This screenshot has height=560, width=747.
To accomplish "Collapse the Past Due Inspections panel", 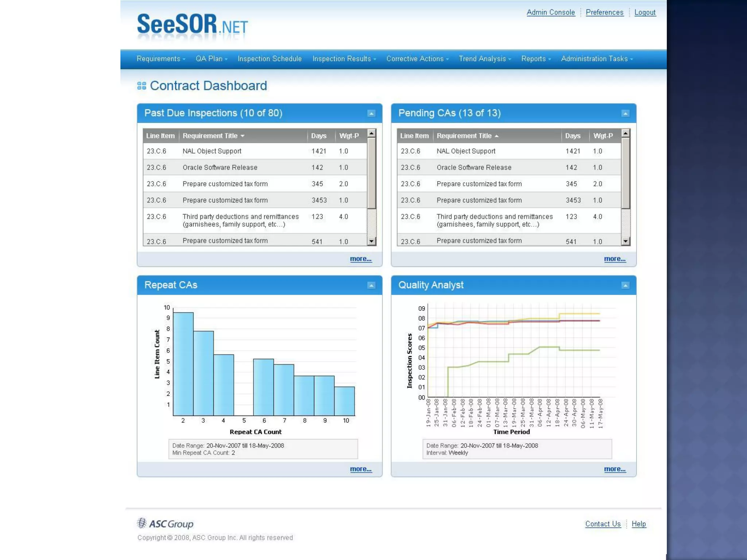I will (x=371, y=113).
